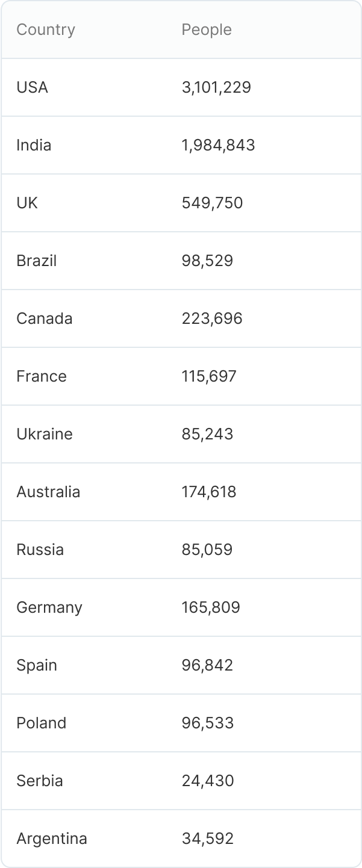
Task: Click the People column header
Action: click(x=207, y=29)
